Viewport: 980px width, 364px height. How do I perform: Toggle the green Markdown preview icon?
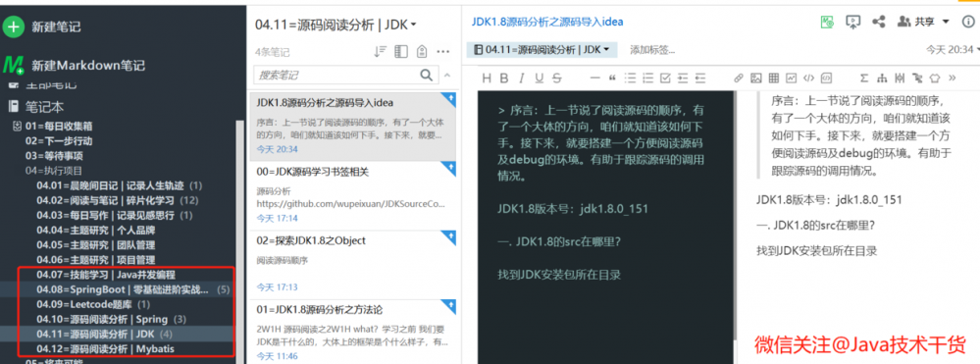point(828,22)
